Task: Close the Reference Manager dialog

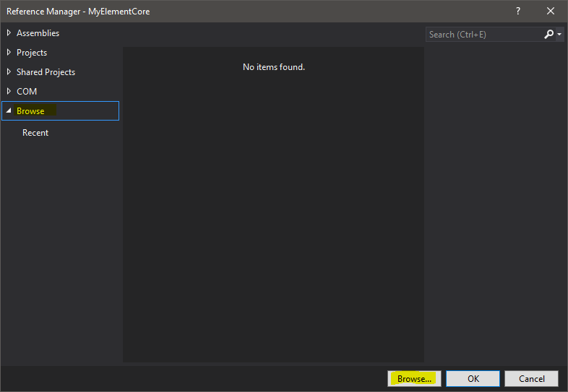Action: [x=551, y=11]
